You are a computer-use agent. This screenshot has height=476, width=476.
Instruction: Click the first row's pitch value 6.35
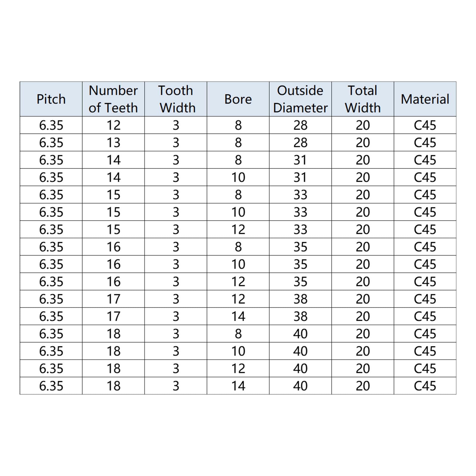(51, 125)
